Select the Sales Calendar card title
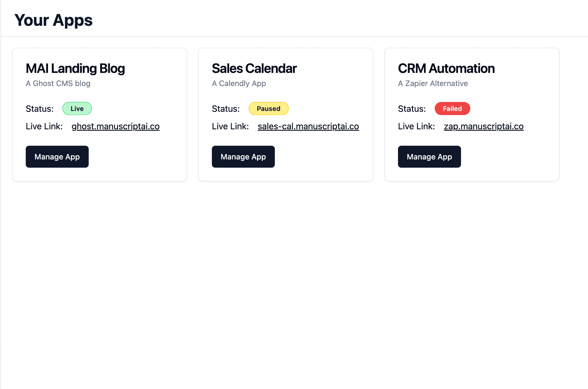 tap(254, 68)
